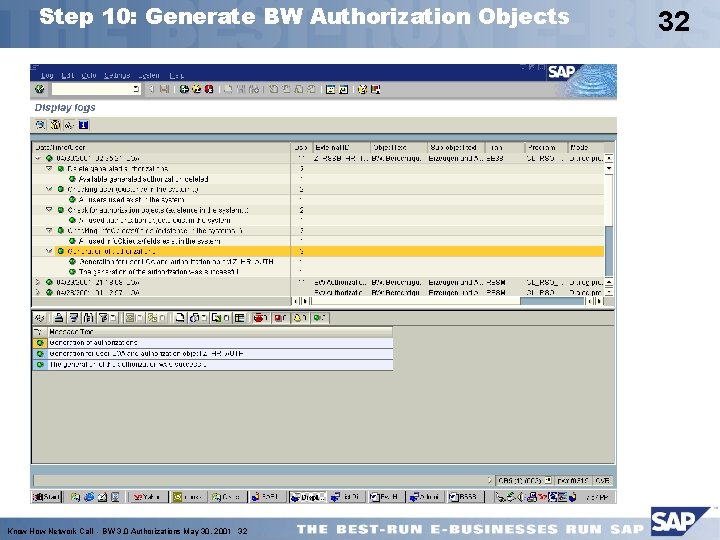Open the leftmost Log menu
The height and width of the screenshot is (540, 720).
click(47, 75)
